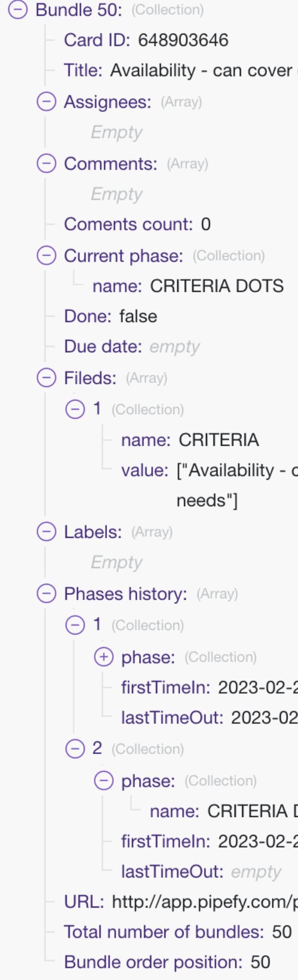Image resolution: width=298 pixels, height=980 pixels.
Task: Select the CRITERIA DOTS phase name value
Action: tap(217, 286)
